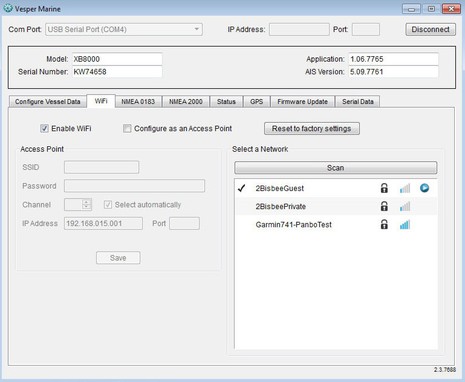Click the Access Point Port field
Screen dimensions: 465x382
(184, 223)
